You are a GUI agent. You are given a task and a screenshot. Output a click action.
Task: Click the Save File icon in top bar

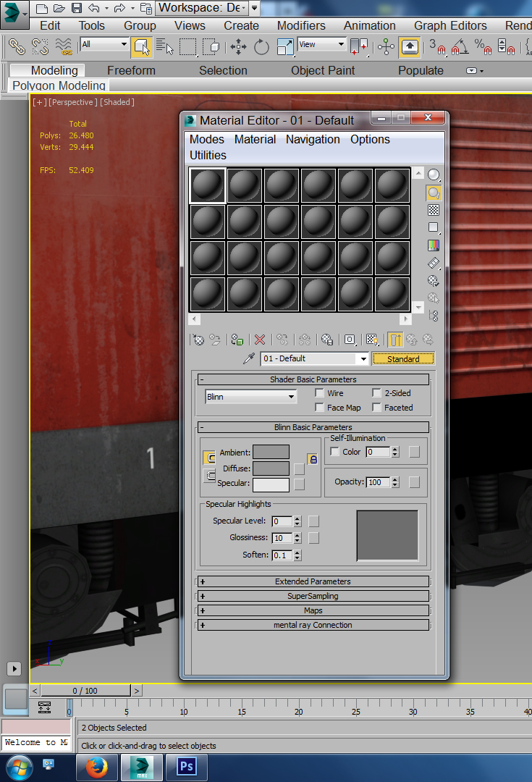click(76, 8)
